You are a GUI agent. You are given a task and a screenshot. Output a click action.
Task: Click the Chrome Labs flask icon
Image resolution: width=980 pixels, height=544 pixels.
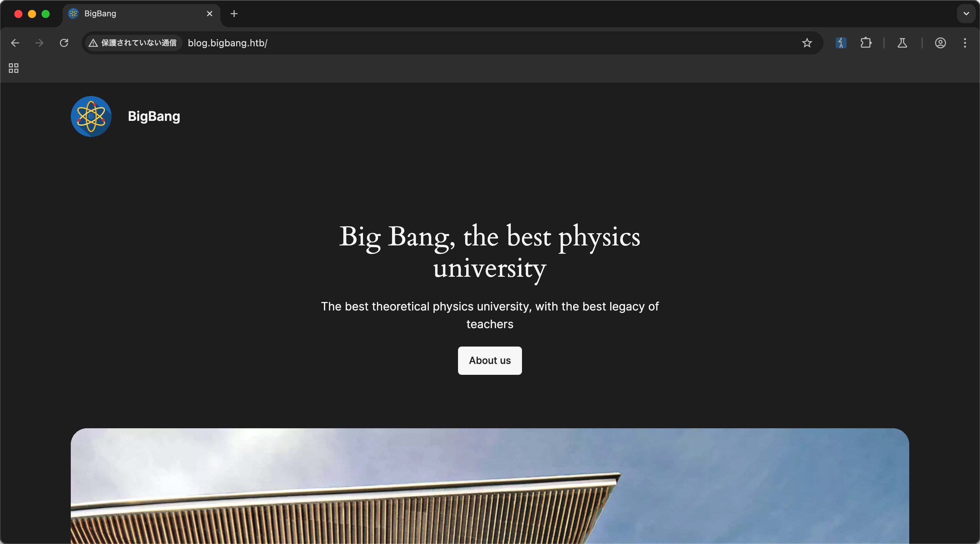(x=902, y=43)
